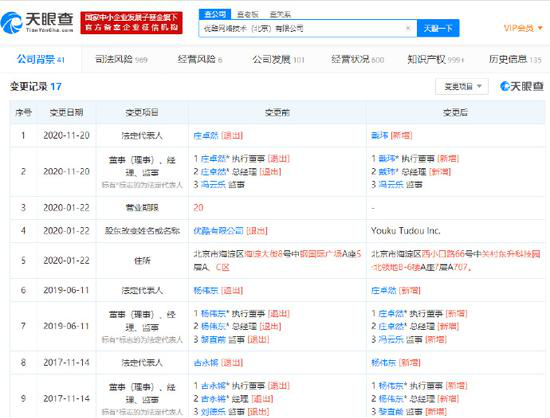
Task: Click the 营业期限 cell in row 3
Action: pyautogui.click(x=142, y=208)
